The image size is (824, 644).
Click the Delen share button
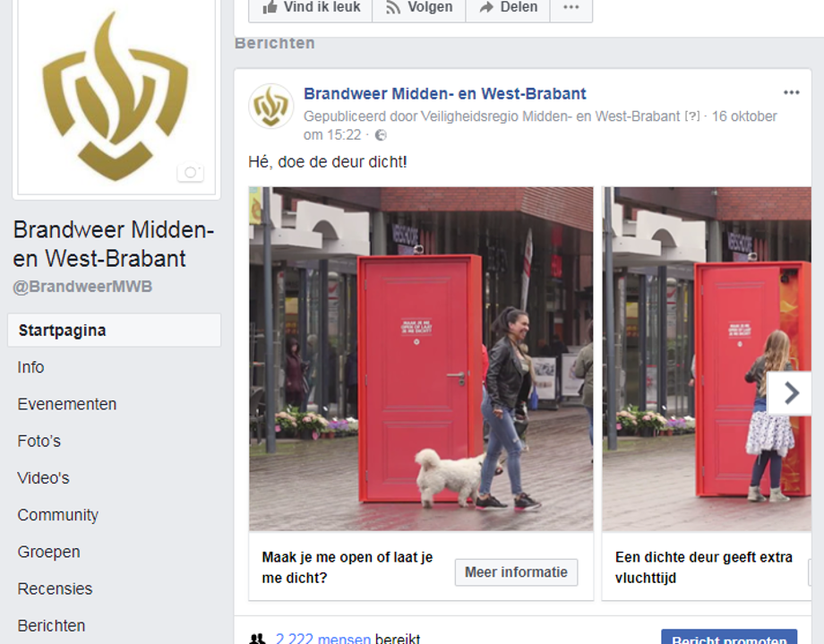click(x=508, y=7)
